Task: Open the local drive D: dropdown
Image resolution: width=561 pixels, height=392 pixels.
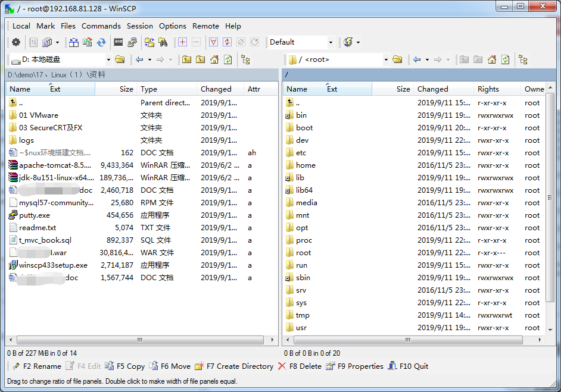Action: click(108, 59)
